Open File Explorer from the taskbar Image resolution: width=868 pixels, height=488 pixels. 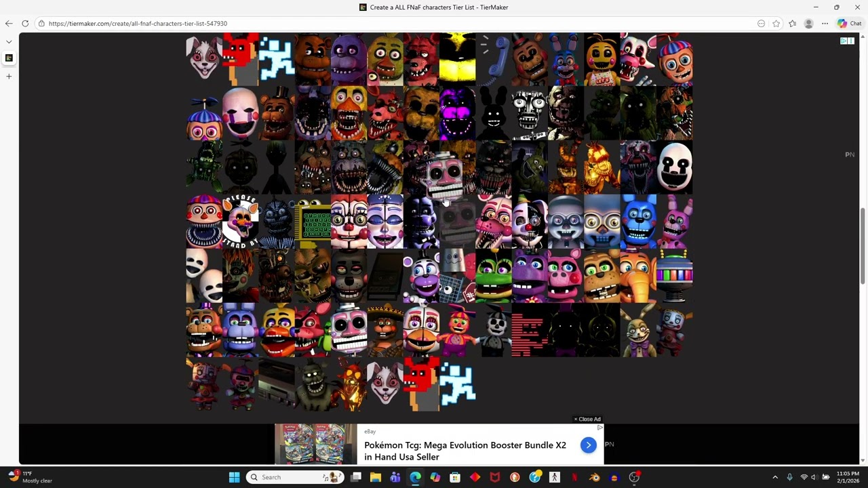coord(376,477)
